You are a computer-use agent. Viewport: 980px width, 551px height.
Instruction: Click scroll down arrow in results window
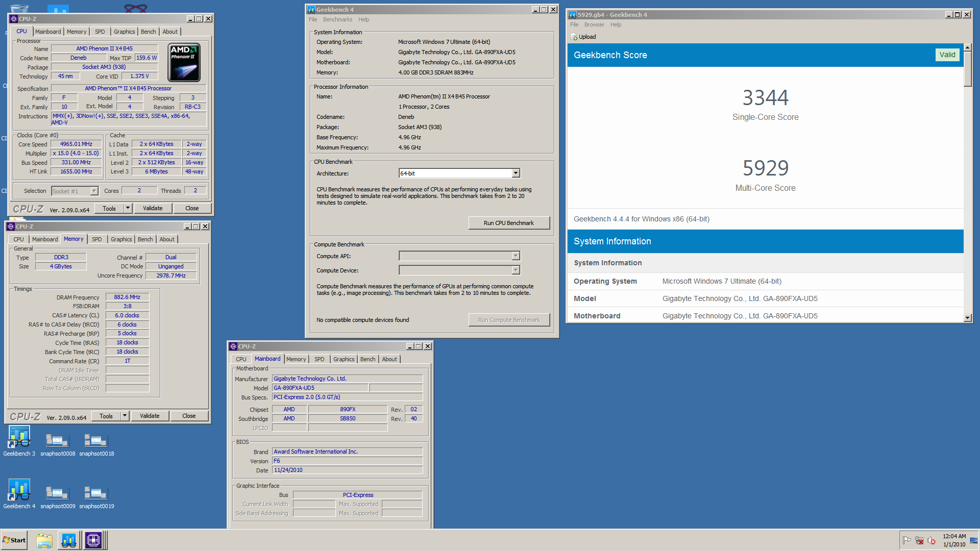(968, 318)
